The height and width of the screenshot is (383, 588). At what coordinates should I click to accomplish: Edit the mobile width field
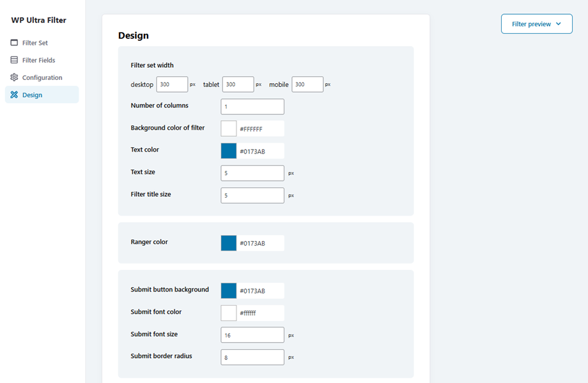(x=307, y=84)
